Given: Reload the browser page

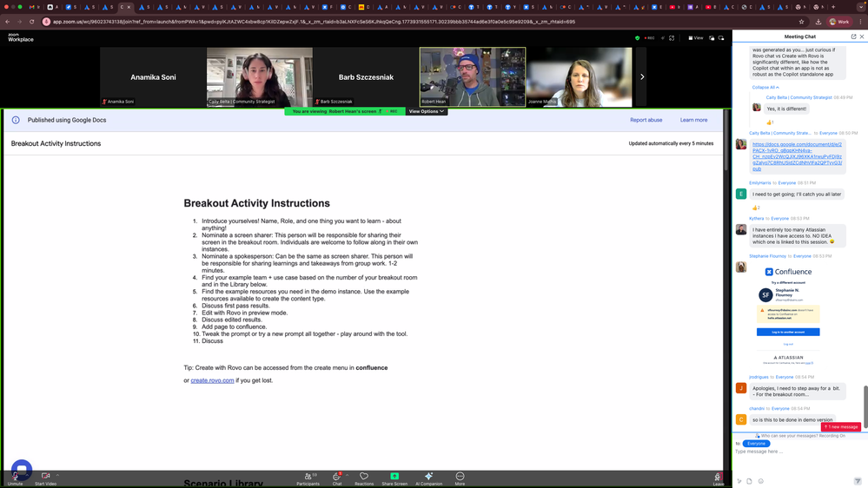Looking at the screenshot, I should tap(31, 22).
